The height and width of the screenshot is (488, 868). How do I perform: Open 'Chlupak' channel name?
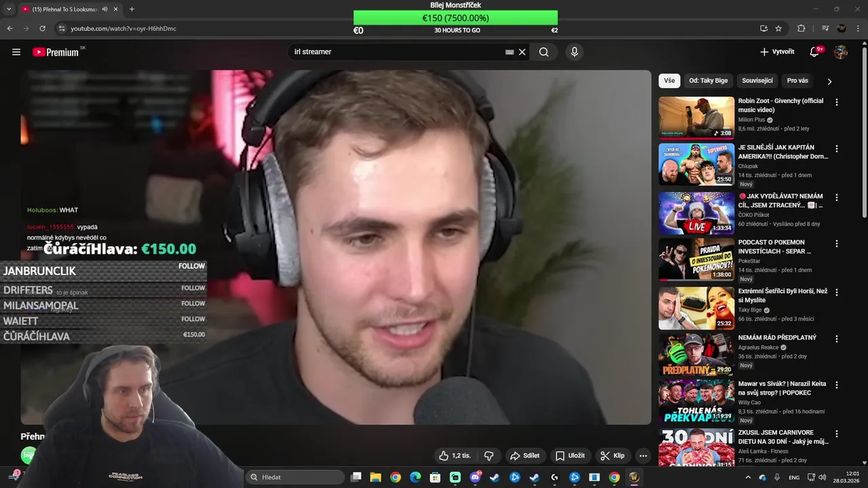tap(748, 166)
